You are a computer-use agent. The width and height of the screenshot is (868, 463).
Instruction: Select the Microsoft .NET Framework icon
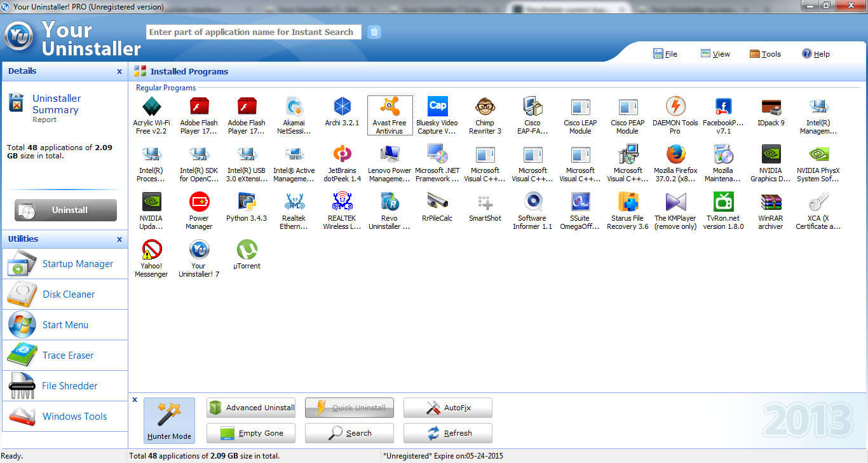tap(437, 153)
